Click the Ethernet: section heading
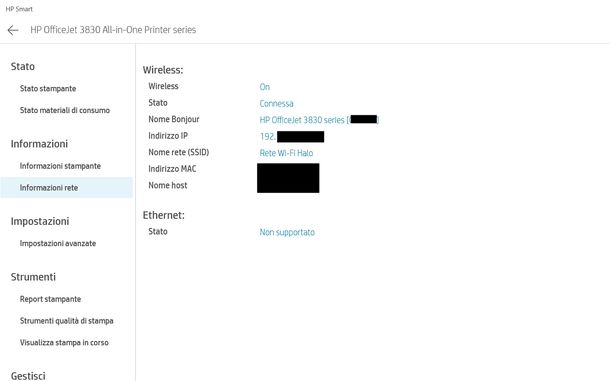610x381 pixels. pyautogui.click(x=163, y=215)
